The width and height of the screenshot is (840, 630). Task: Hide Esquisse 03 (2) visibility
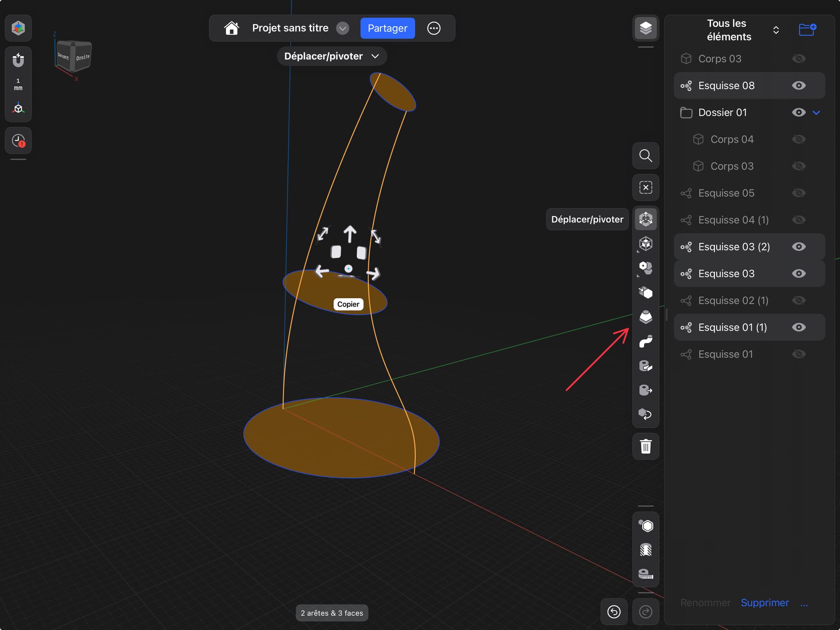(x=799, y=247)
